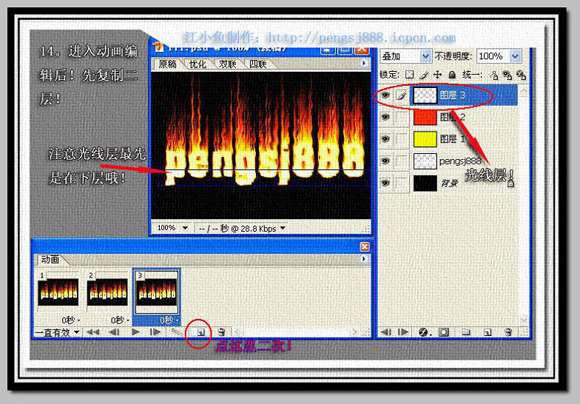Open the 一直有效 looping options
The height and width of the screenshot is (404, 580).
pos(57,332)
